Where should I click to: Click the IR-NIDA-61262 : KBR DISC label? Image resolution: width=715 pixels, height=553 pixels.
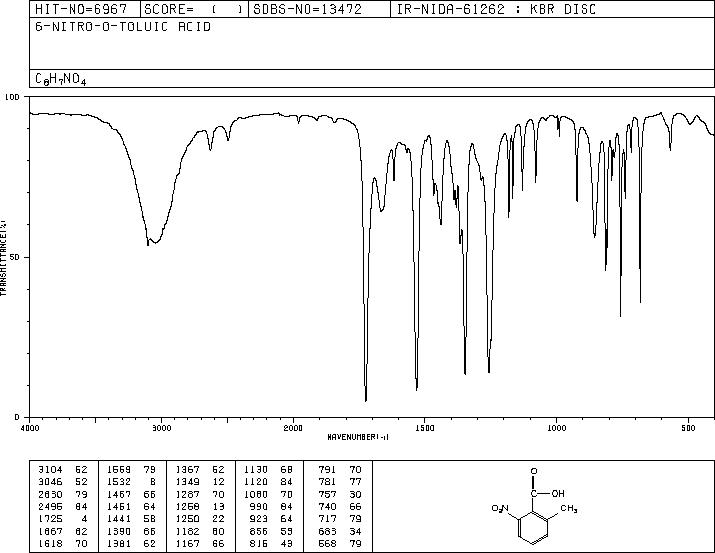click(496, 9)
